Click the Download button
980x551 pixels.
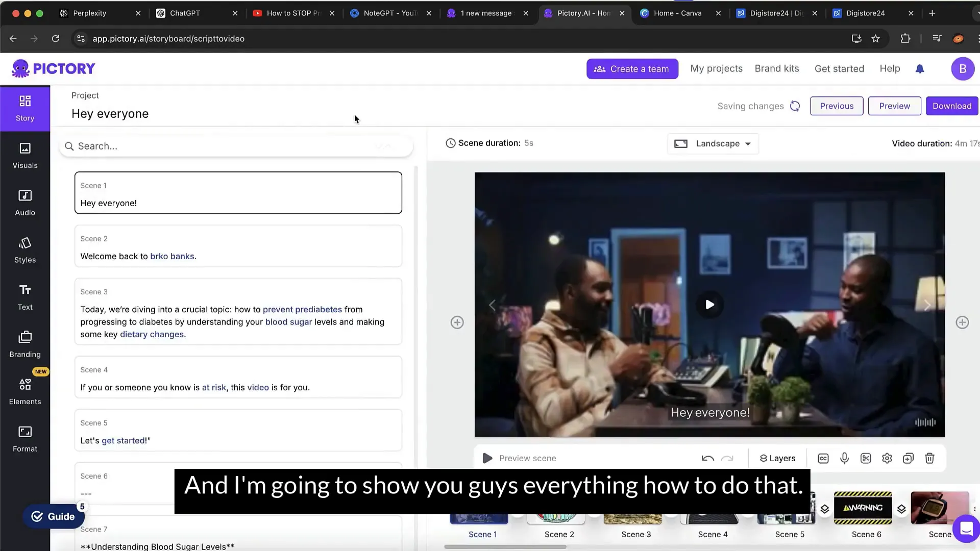tap(952, 106)
